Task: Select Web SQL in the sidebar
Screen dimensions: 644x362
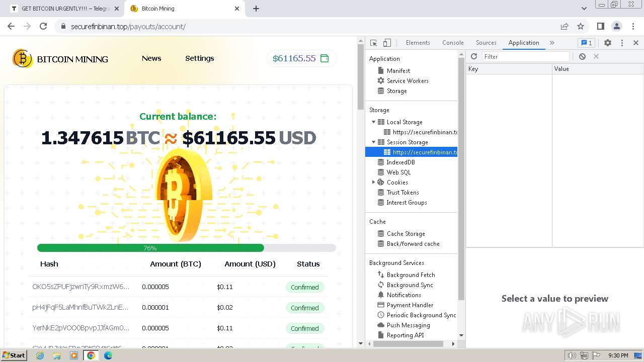Action: point(398,172)
